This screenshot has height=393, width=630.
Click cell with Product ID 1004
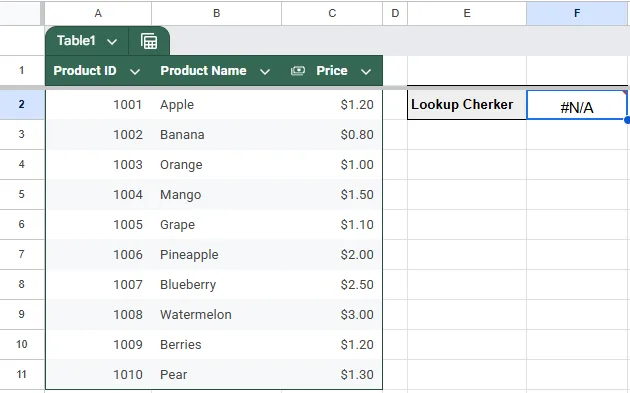point(98,194)
